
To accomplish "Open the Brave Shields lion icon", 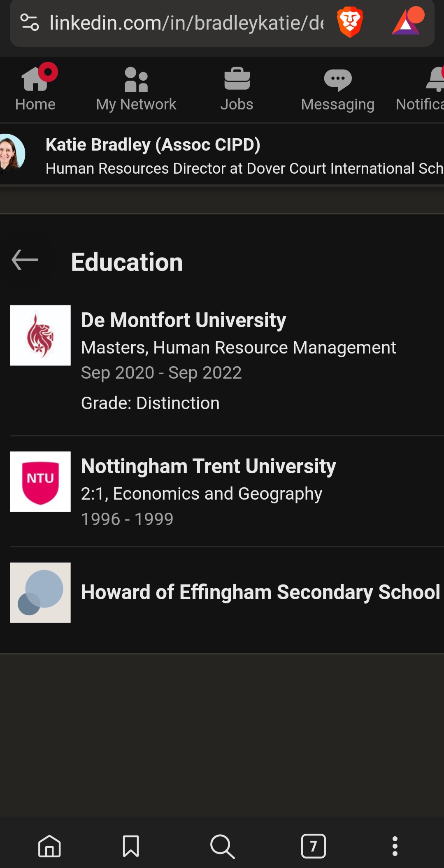I will click(x=350, y=22).
